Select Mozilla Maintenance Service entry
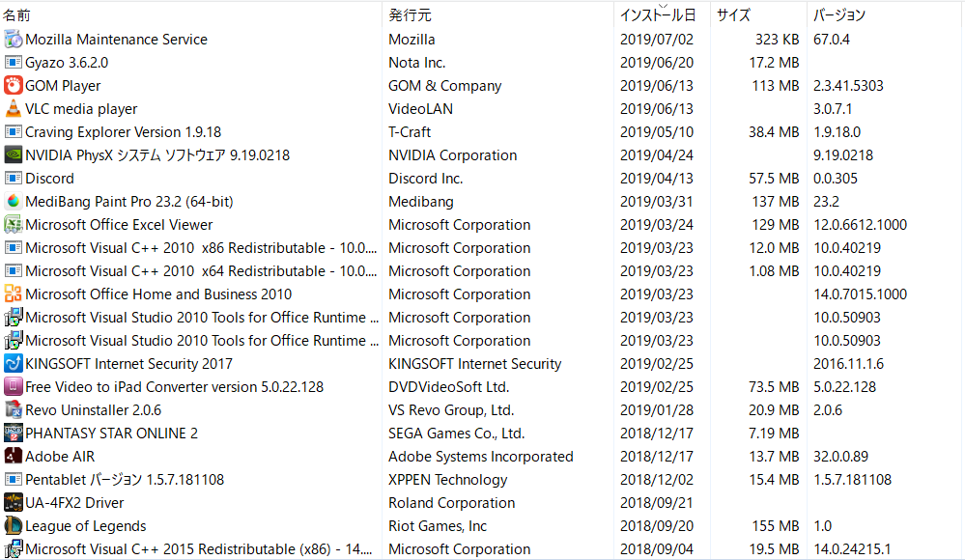 pyautogui.click(x=116, y=40)
